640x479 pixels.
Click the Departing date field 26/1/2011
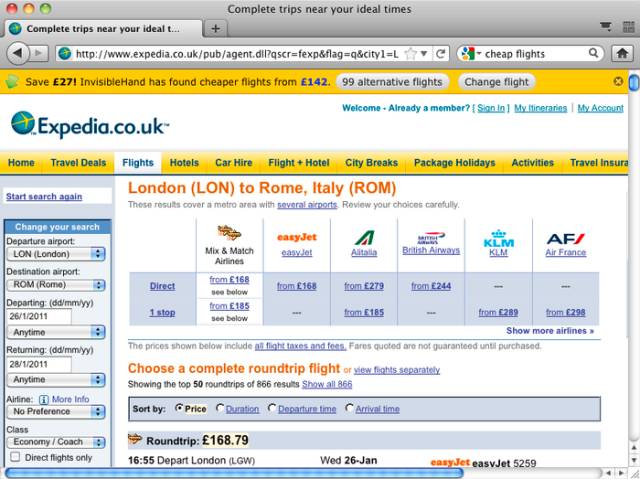click(x=39, y=316)
